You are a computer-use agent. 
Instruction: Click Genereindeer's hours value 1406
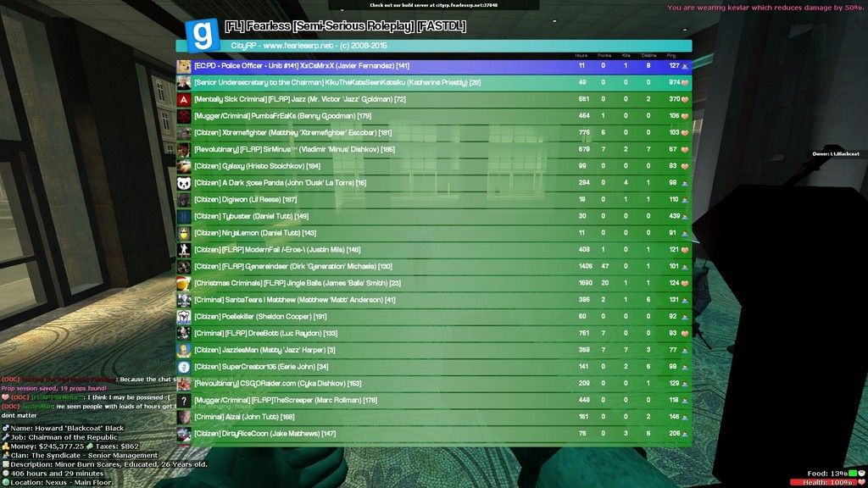[585, 266]
